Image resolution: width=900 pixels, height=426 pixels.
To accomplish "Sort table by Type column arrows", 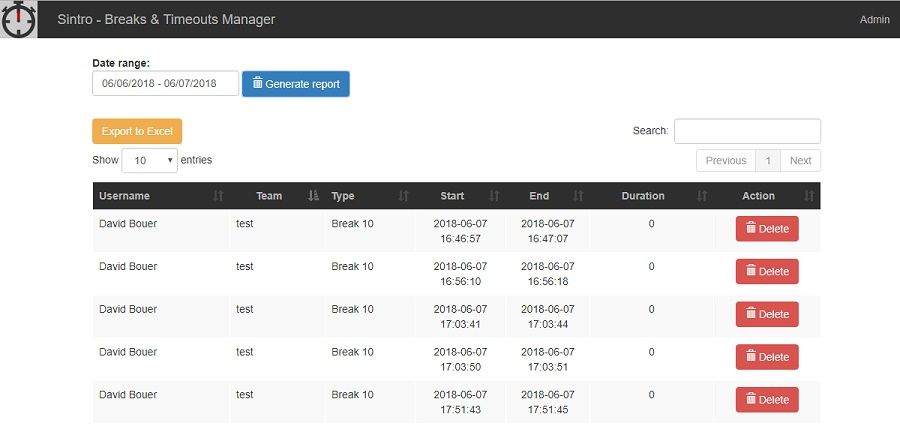I will (404, 196).
